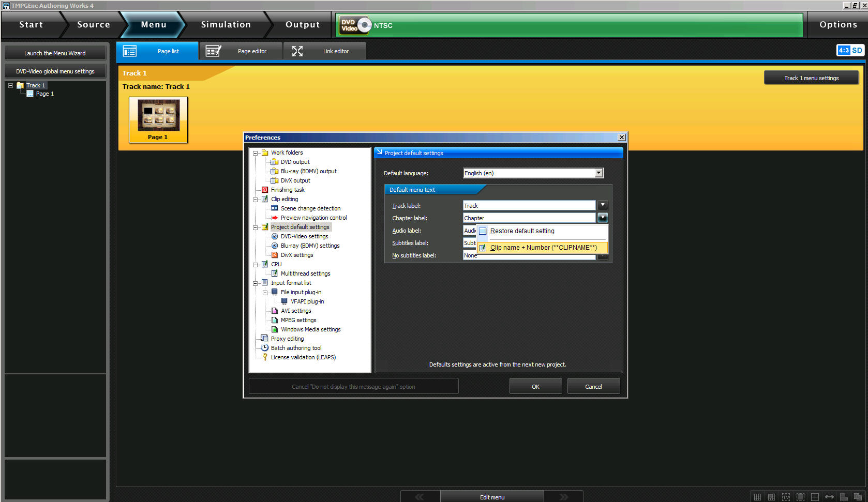This screenshot has width=868, height=502.
Task: Switch to the Output step
Action: point(303,25)
